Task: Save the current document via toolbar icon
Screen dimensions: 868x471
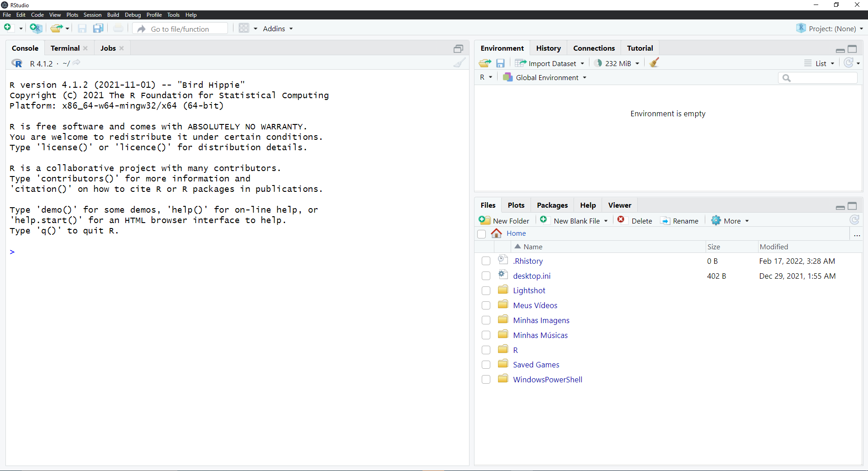Action: (82, 28)
